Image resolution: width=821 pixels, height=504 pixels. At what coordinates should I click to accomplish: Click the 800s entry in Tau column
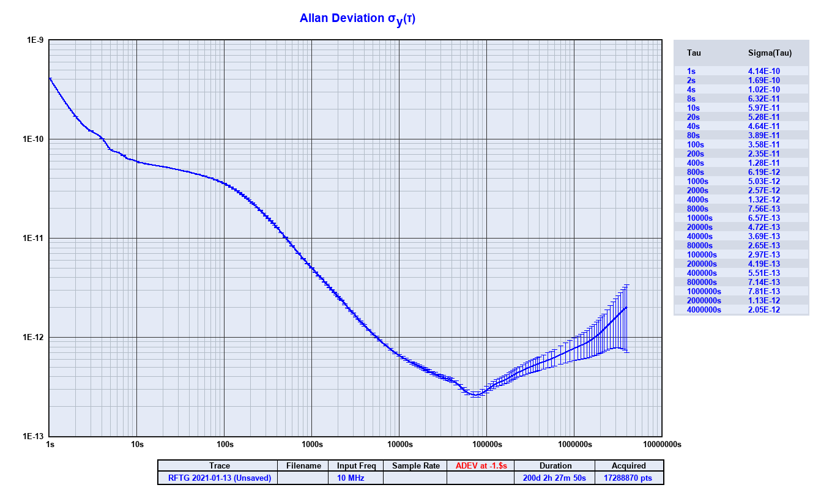point(695,172)
